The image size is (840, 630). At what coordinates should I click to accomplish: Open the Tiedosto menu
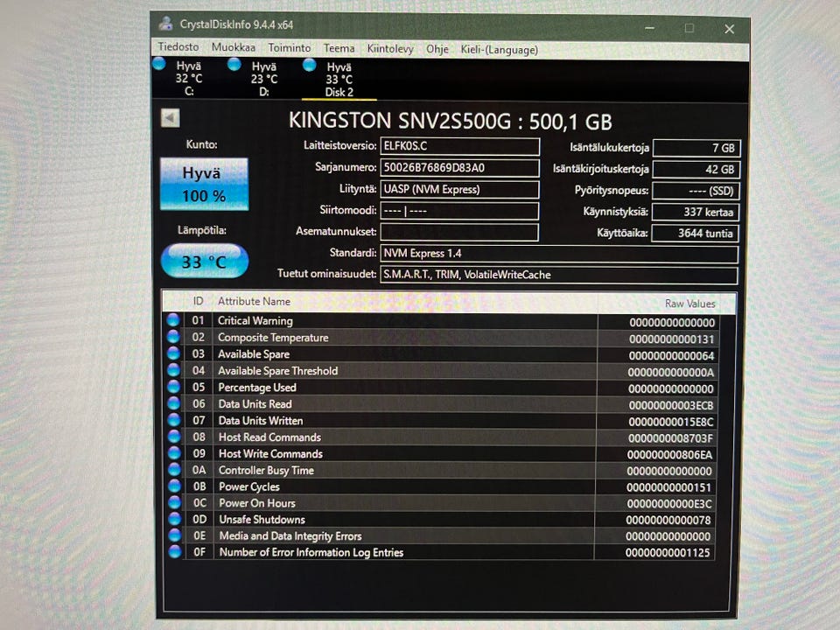point(178,47)
